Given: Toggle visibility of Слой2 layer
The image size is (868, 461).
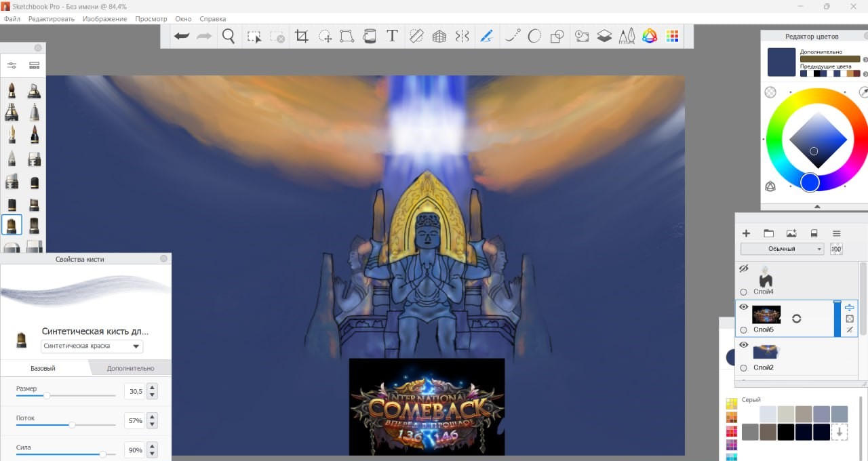Looking at the screenshot, I should click(x=743, y=345).
